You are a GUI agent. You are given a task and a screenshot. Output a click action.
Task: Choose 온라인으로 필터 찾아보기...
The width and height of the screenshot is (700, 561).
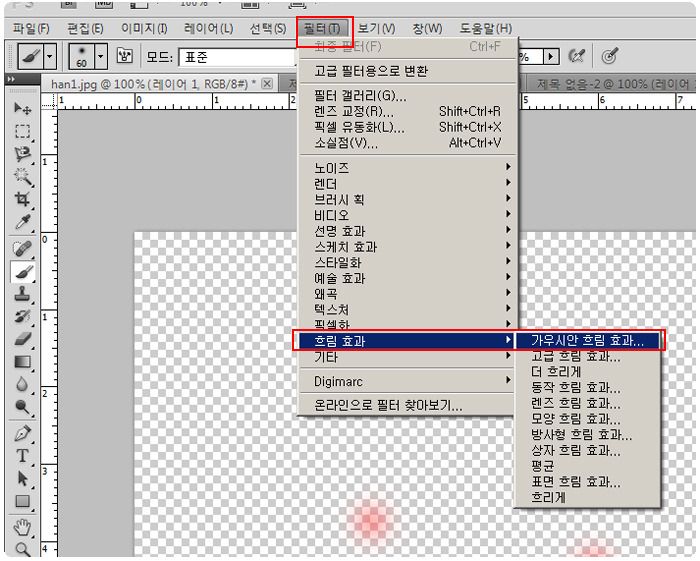tap(407, 405)
